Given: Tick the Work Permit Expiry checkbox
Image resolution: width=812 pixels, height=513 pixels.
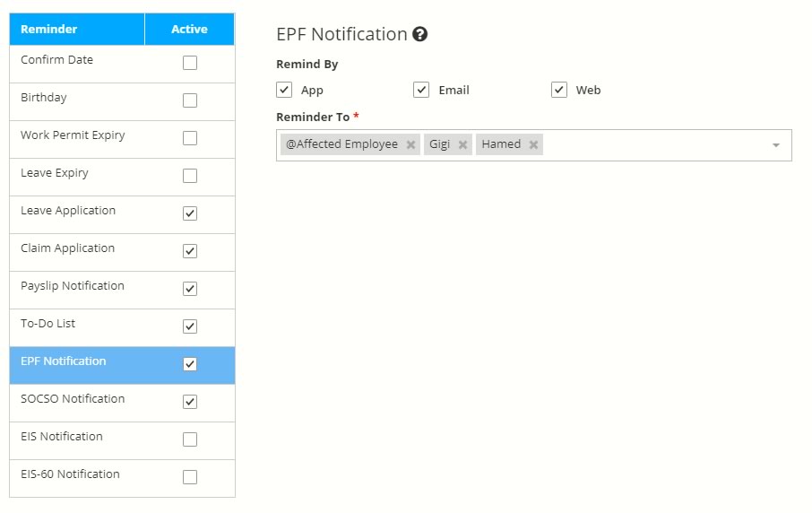Looking at the screenshot, I should pyautogui.click(x=190, y=138).
